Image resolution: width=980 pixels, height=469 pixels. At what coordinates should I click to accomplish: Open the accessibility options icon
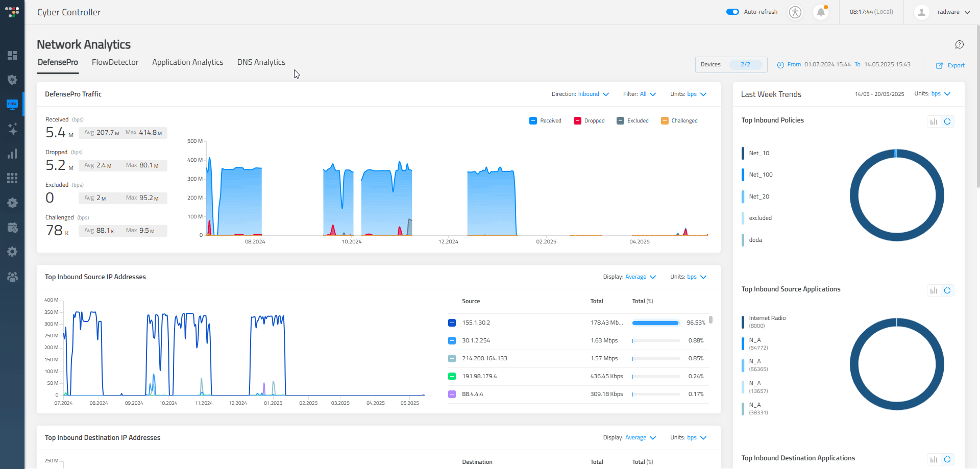[x=795, y=12]
